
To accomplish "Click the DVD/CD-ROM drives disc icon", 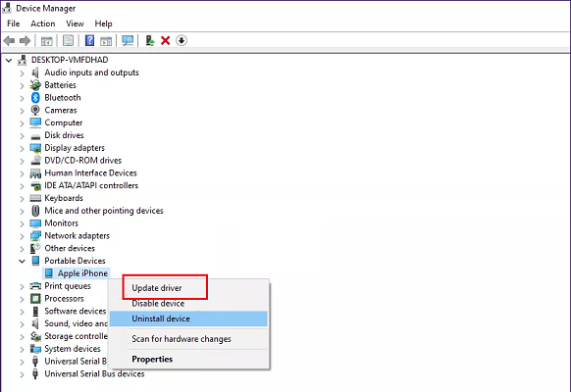I will coord(35,160).
